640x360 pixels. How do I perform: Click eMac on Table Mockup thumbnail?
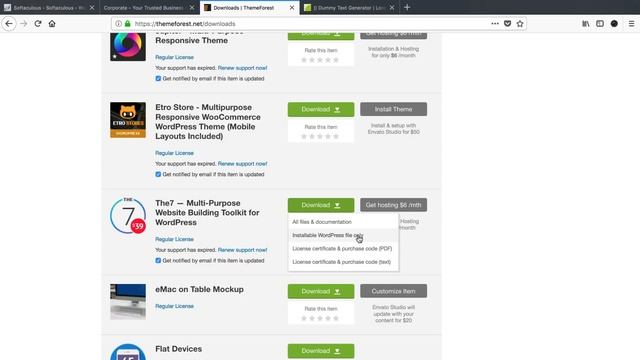point(128,302)
